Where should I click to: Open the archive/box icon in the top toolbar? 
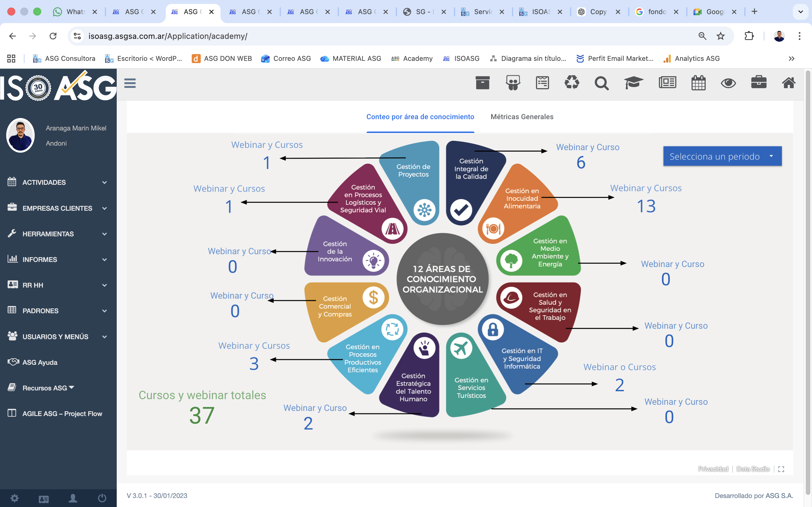(x=482, y=83)
